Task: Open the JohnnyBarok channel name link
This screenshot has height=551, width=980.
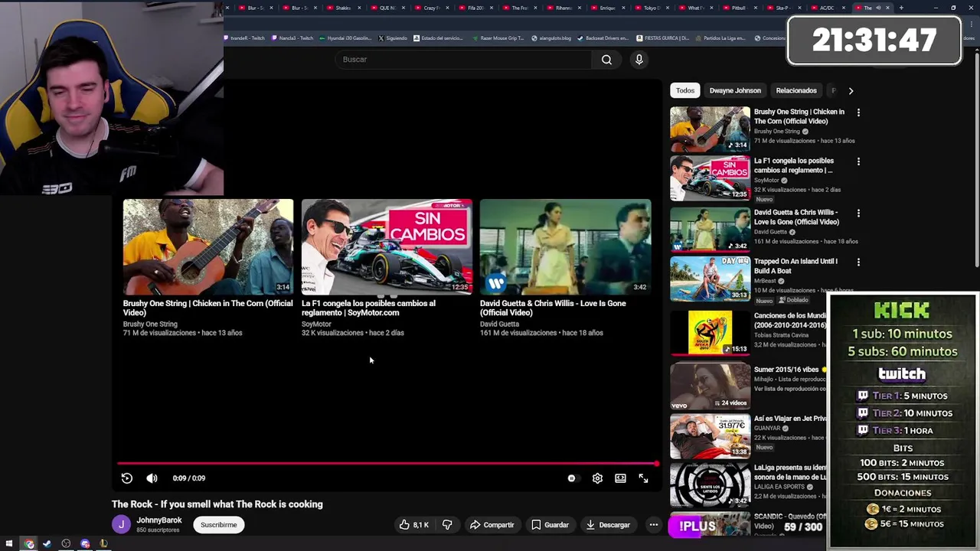Action: click(x=159, y=520)
